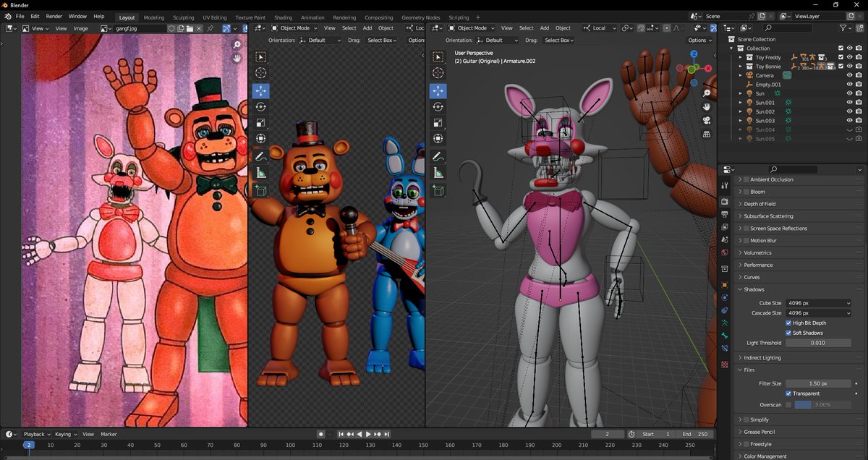Open the Object properties tab
Viewport: 868px width, 460px height.
pyautogui.click(x=725, y=284)
